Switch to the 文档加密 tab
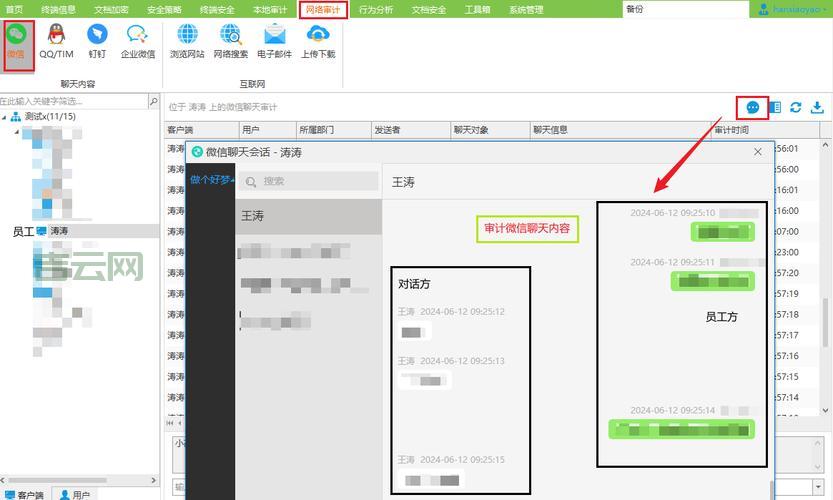Image resolution: width=833 pixels, height=500 pixels. click(x=111, y=9)
